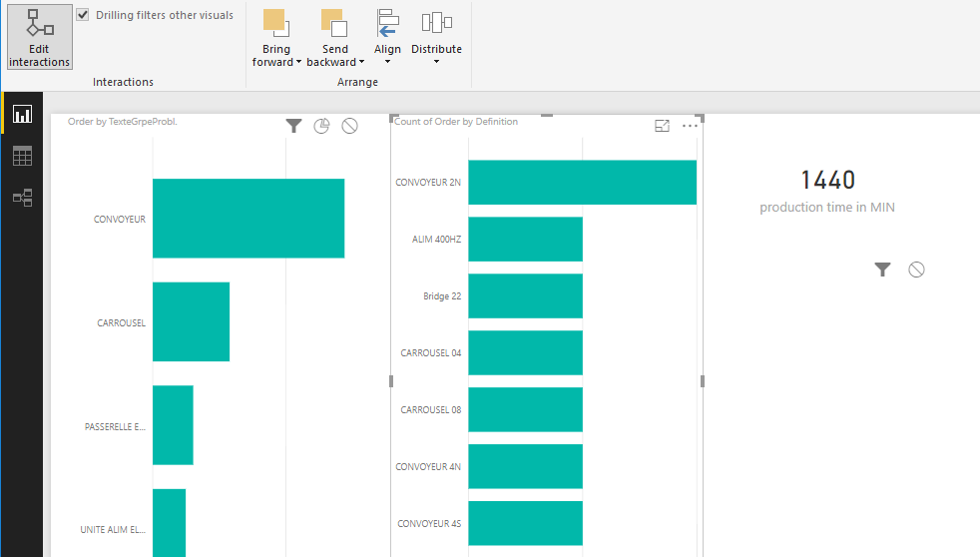Click the Bridge 22 axis label
The width and height of the screenshot is (980, 557).
[442, 296]
